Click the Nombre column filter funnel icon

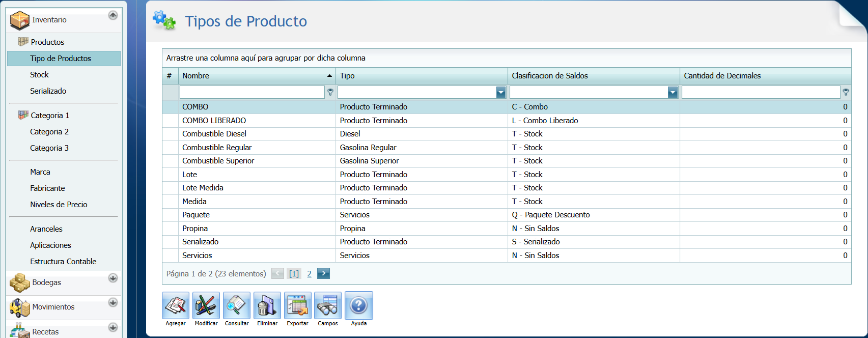click(x=330, y=92)
